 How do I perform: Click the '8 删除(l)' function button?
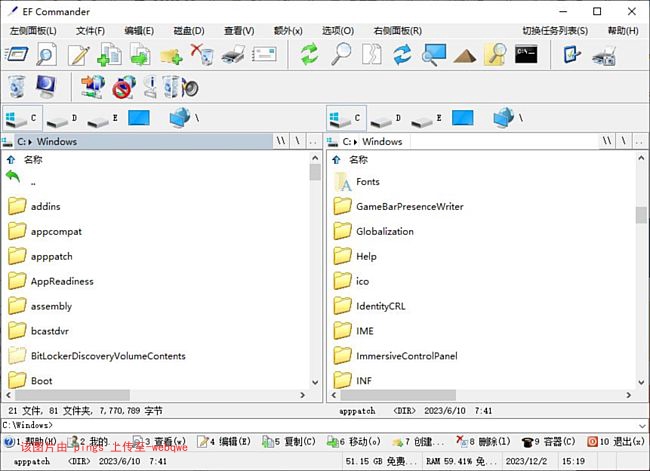483,442
